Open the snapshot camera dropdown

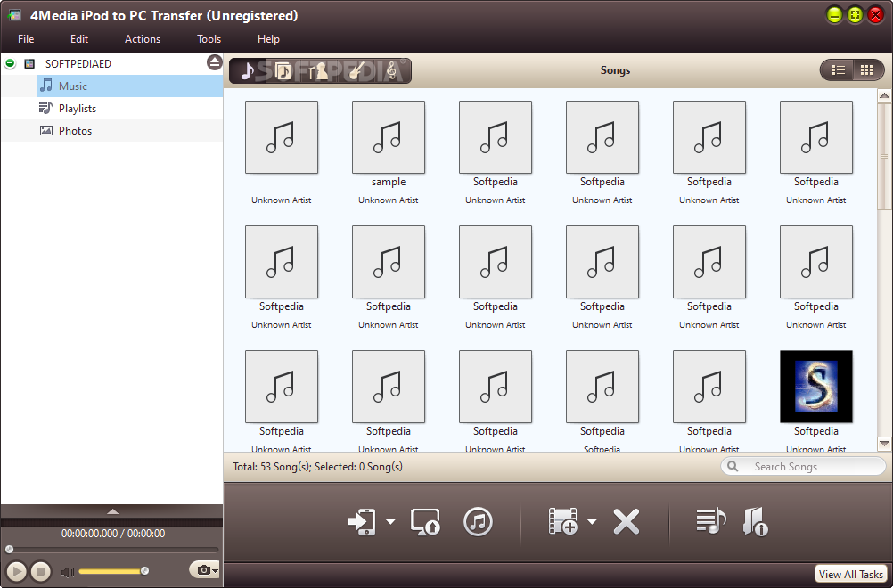[204, 569]
